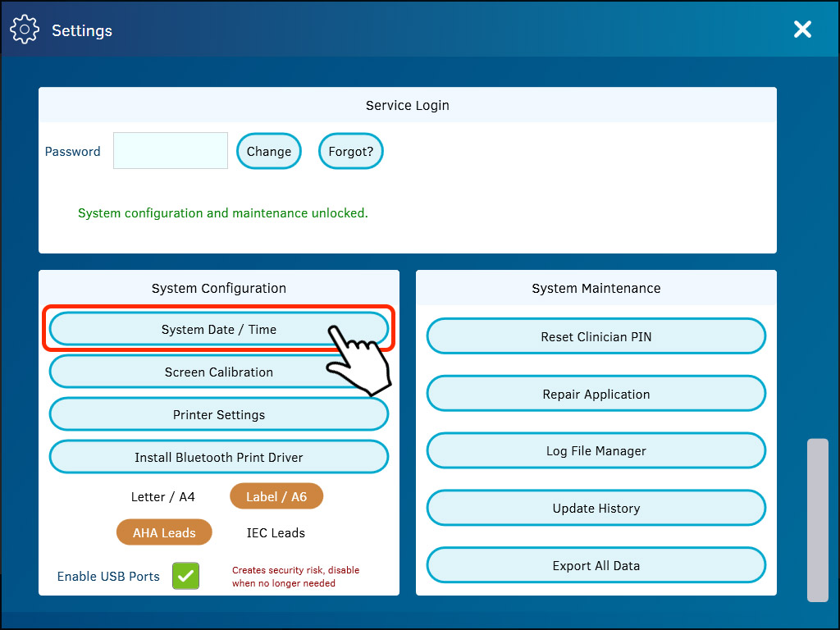
Task: Click the Service Login password field
Action: click(x=171, y=151)
